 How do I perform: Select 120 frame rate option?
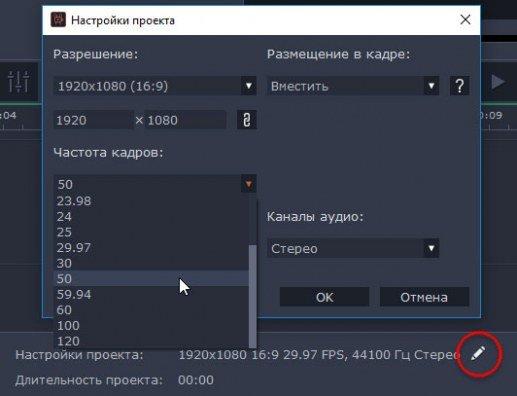(151, 341)
